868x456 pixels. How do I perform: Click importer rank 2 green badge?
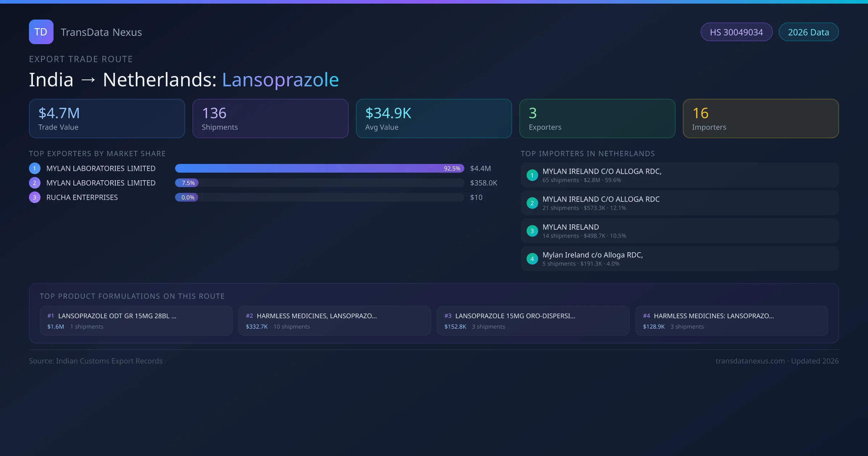(x=532, y=203)
